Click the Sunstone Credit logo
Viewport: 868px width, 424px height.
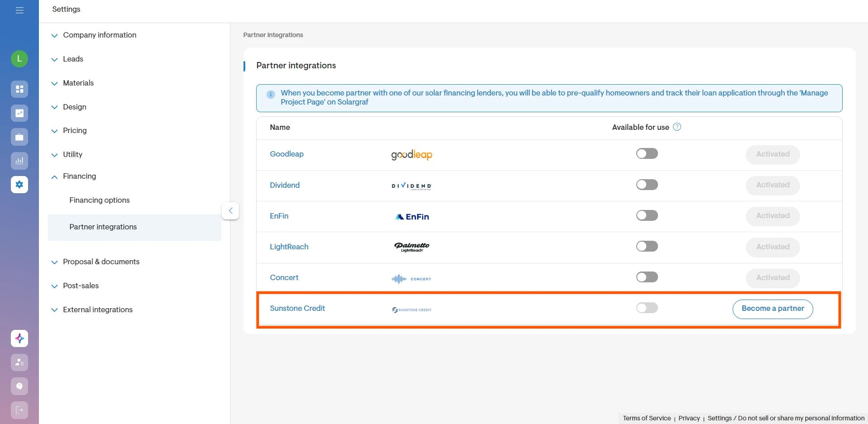pos(412,310)
